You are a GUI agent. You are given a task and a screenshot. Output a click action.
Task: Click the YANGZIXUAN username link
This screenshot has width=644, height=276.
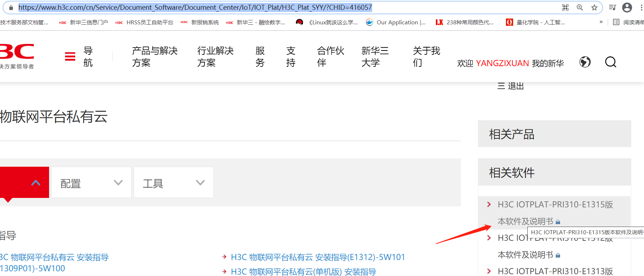point(502,63)
